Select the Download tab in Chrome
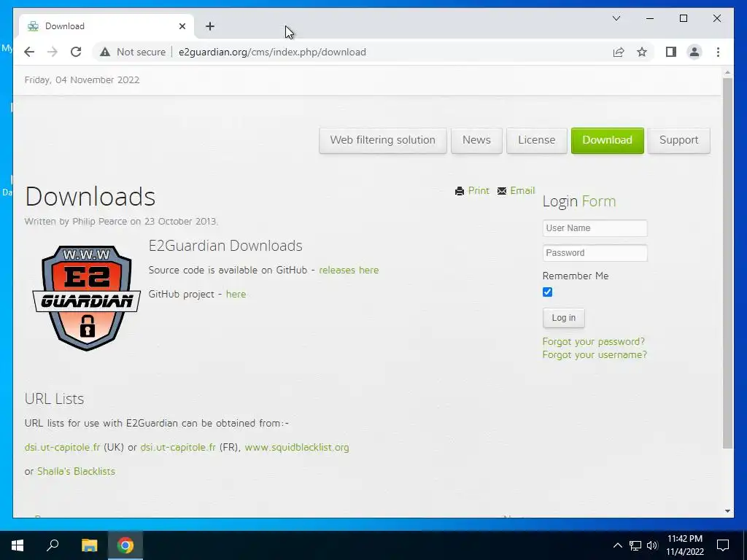 tap(107, 26)
